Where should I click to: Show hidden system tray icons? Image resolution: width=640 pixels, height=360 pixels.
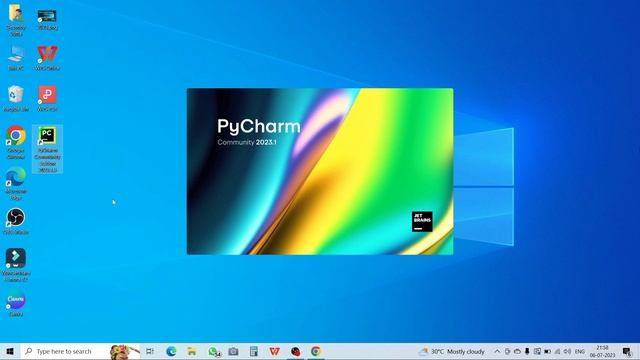(x=497, y=351)
